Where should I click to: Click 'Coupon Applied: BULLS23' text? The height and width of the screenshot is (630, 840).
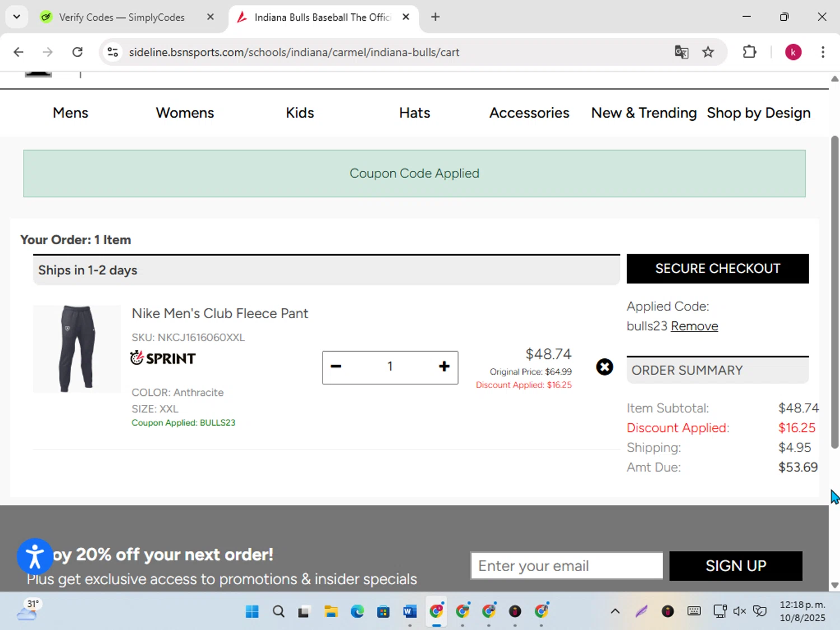(183, 423)
